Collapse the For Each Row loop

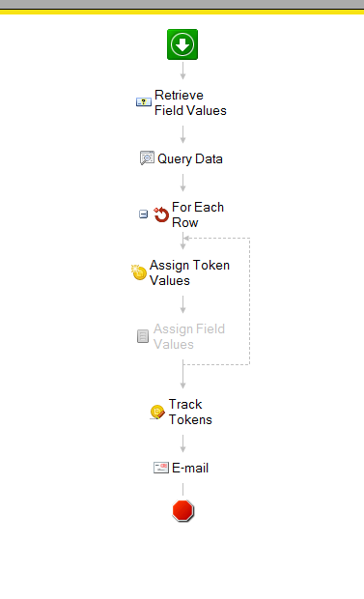click(x=143, y=214)
